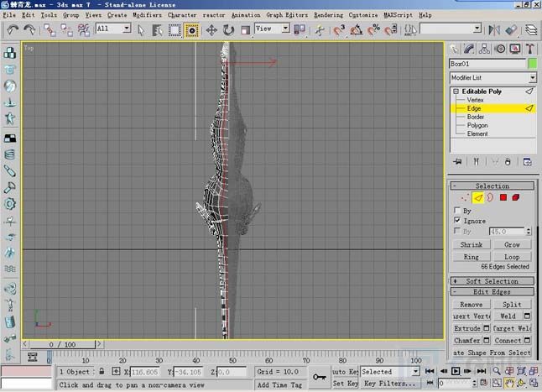Open the Display command panel tab
Viewport: 542px width, 392px height.
tap(515, 49)
